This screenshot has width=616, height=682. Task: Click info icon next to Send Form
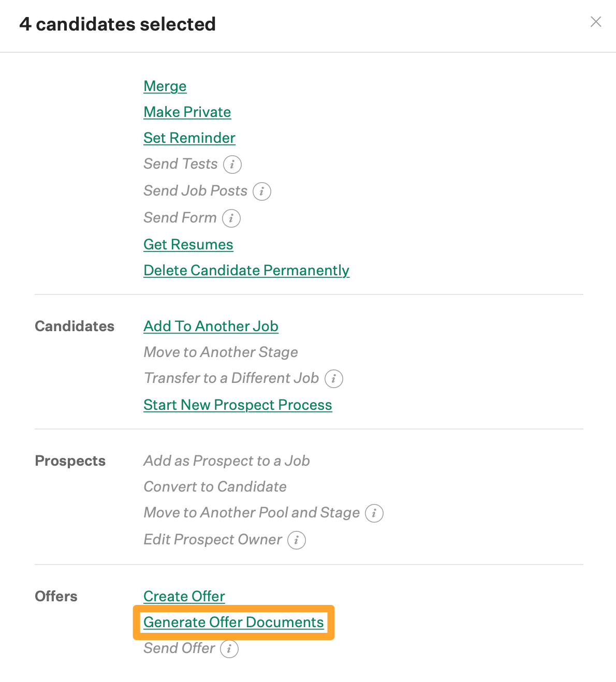pos(231,218)
